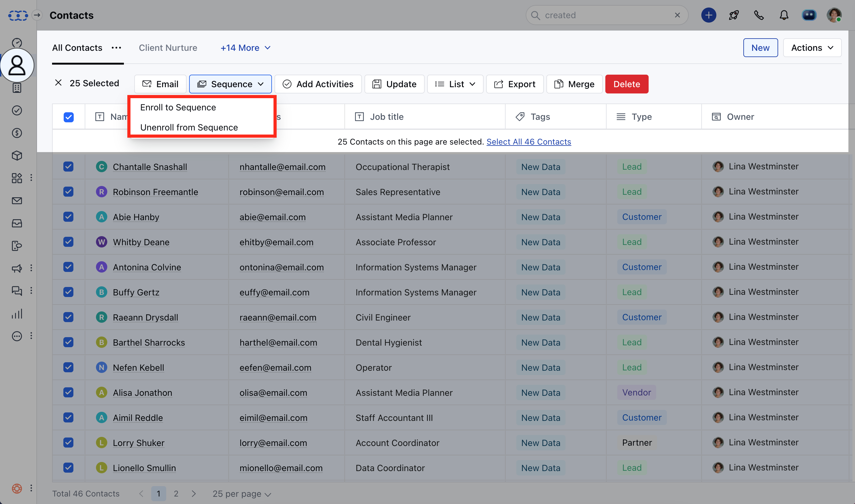Uncheck Chantalle Snashall's row checkbox
The width and height of the screenshot is (855, 504).
tap(68, 167)
